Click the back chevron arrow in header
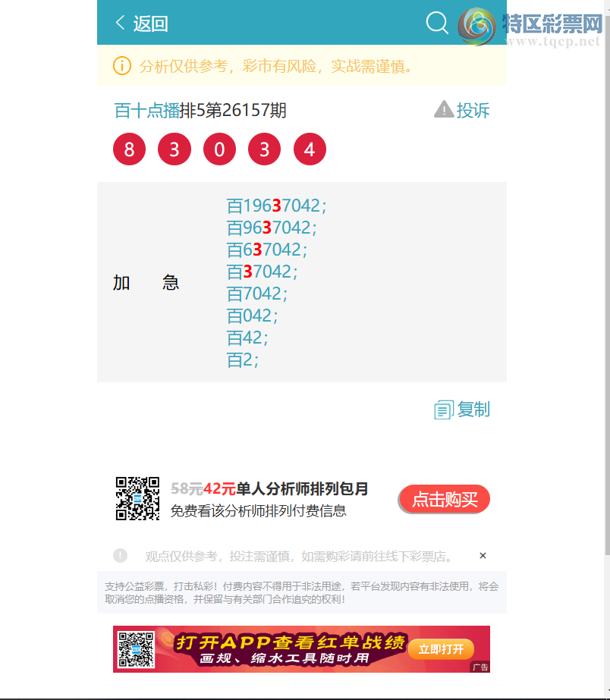The width and height of the screenshot is (610, 700). click(x=120, y=22)
